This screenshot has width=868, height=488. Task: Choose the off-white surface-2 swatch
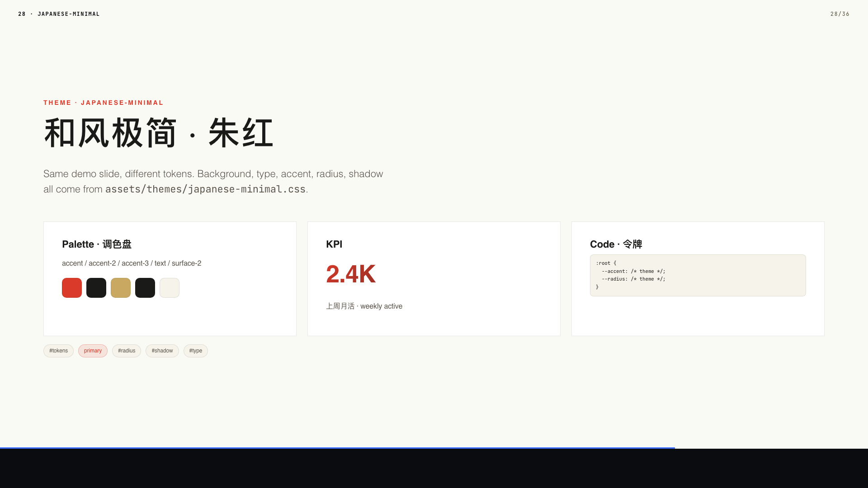tap(170, 288)
